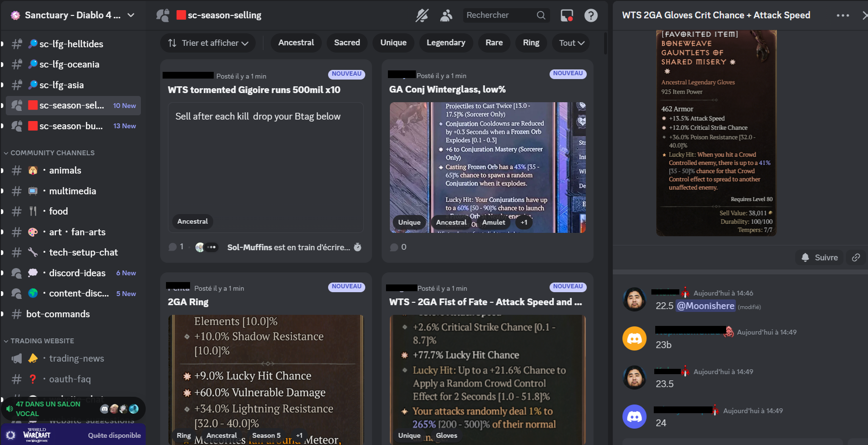Click the sc-season-selling forum header icon
Image resolution: width=868 pixels, height=445 pixels.
pos(163,15)
